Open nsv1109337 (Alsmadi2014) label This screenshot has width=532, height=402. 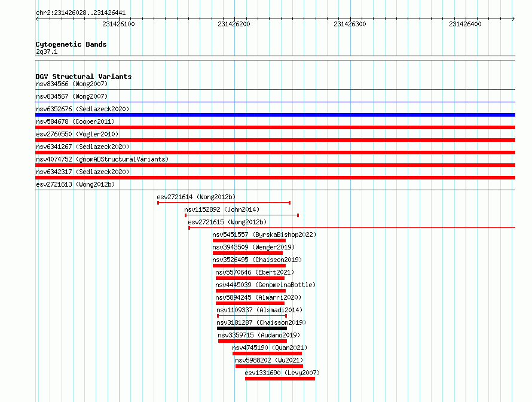tap(259, 310)
